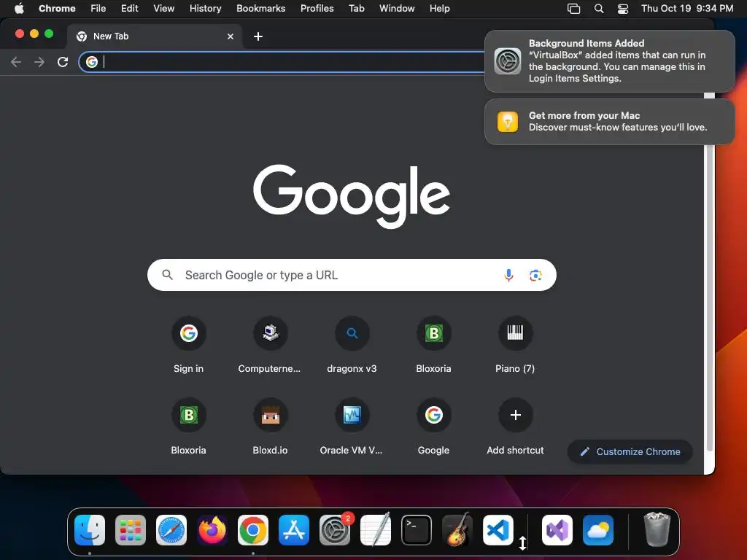
Task: Open Spotlight search in menu bar
Action: 599,9
